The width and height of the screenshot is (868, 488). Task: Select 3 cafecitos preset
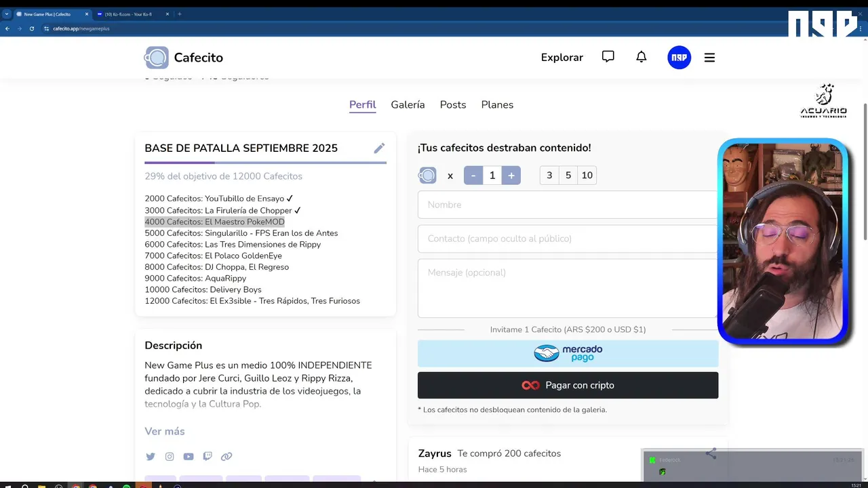pyautogui.click(x=549, y=176)
